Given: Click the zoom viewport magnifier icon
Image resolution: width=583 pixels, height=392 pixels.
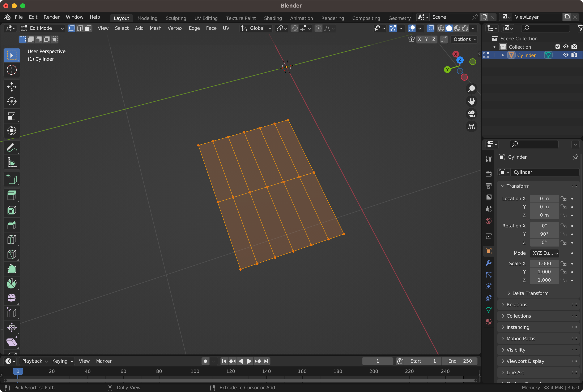Looking at the screenshot, I should click(x=472, y=88).
